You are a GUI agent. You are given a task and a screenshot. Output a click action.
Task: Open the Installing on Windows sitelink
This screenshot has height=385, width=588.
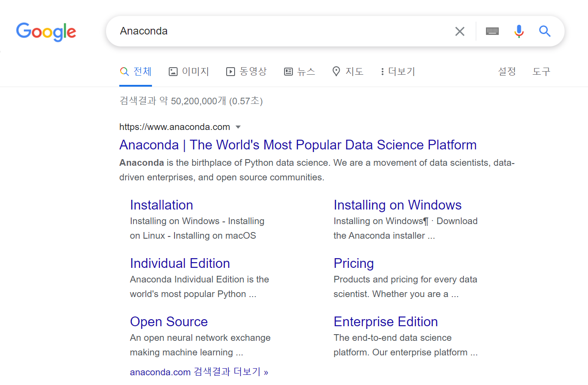398,205
